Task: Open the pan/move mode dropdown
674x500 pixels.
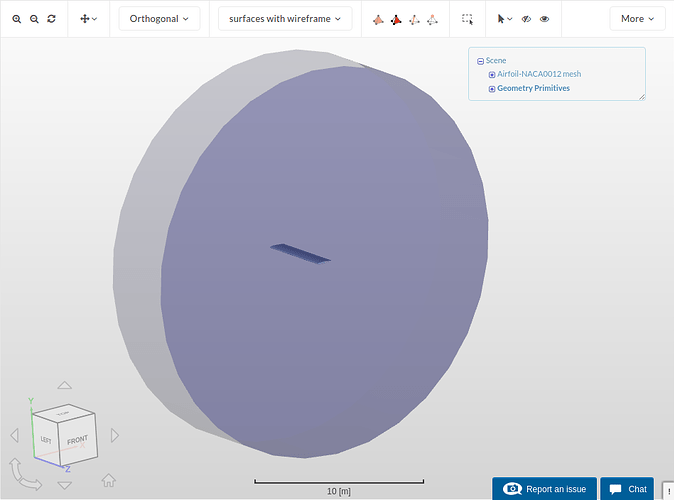Action: (x=89, y=19)
